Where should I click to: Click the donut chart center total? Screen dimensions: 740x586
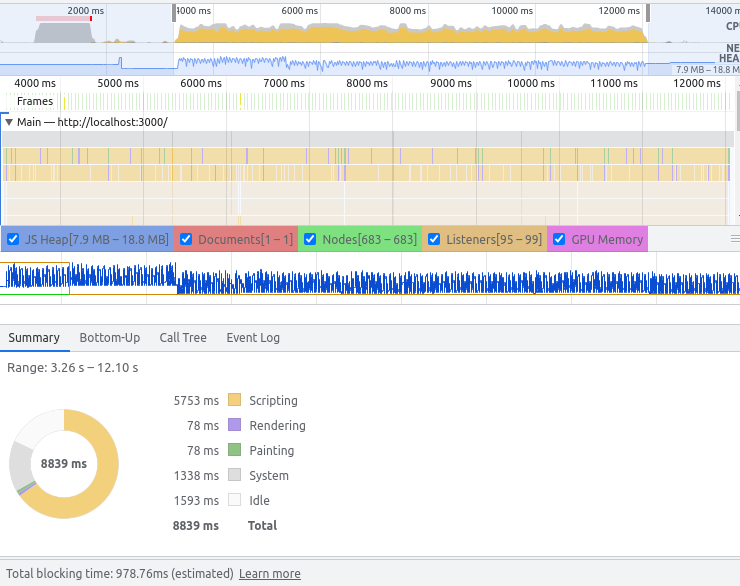click(64, 464)
